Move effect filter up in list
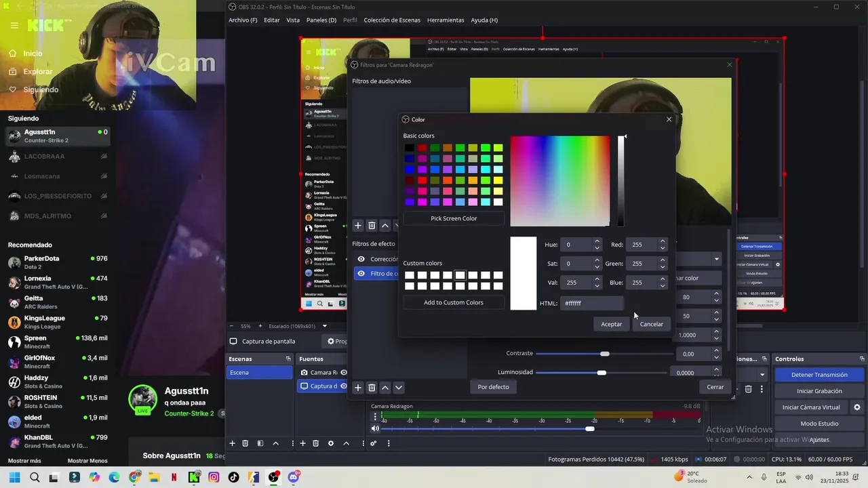 [385, 388]
